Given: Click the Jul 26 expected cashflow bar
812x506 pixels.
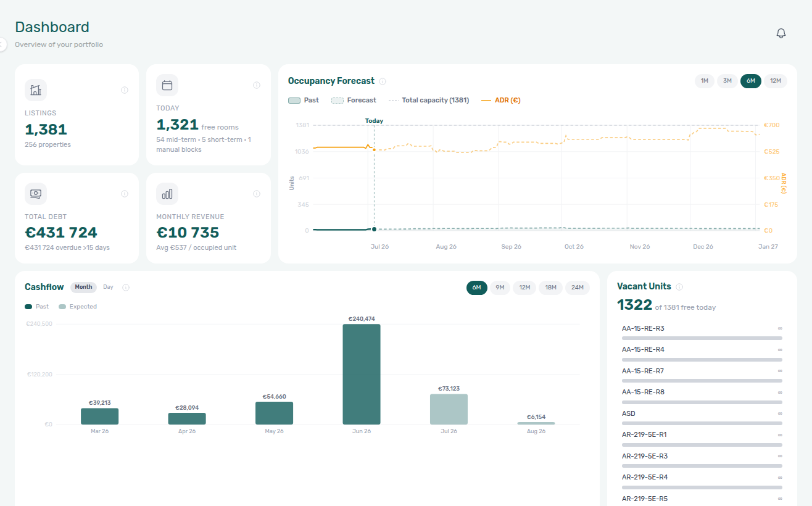Looking at the screenshot, I should pos(449,409).
